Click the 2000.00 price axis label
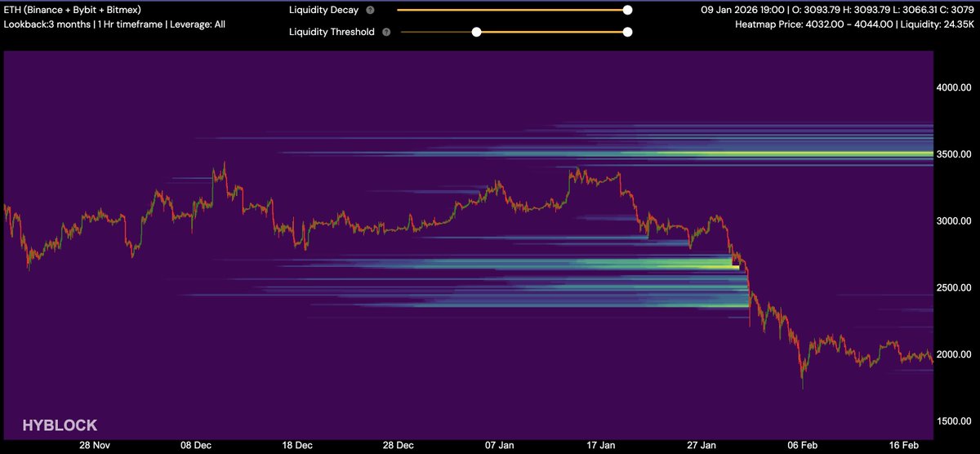Screen dimensions: 980x454 tap(954, 355)
